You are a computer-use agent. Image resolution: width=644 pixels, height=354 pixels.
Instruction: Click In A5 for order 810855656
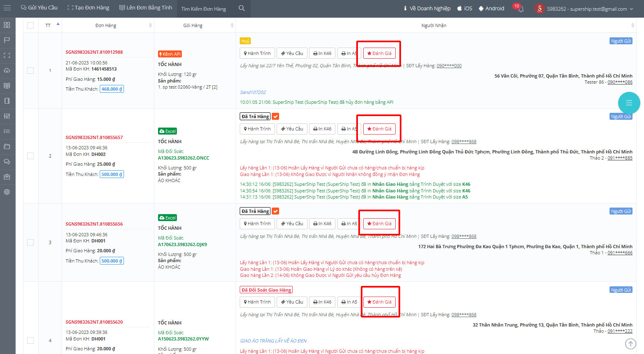(349, 224)
